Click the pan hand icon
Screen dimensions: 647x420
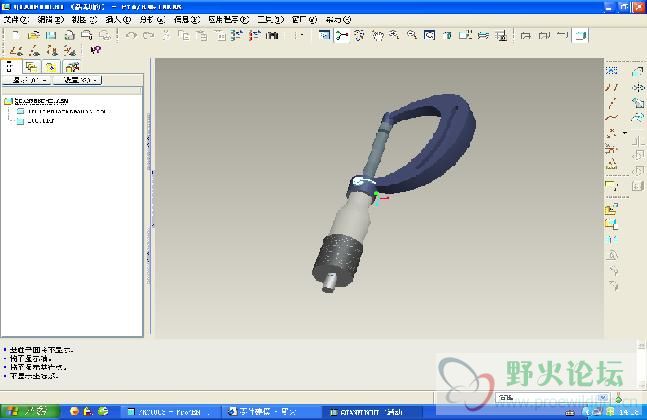tap(377, 35)
